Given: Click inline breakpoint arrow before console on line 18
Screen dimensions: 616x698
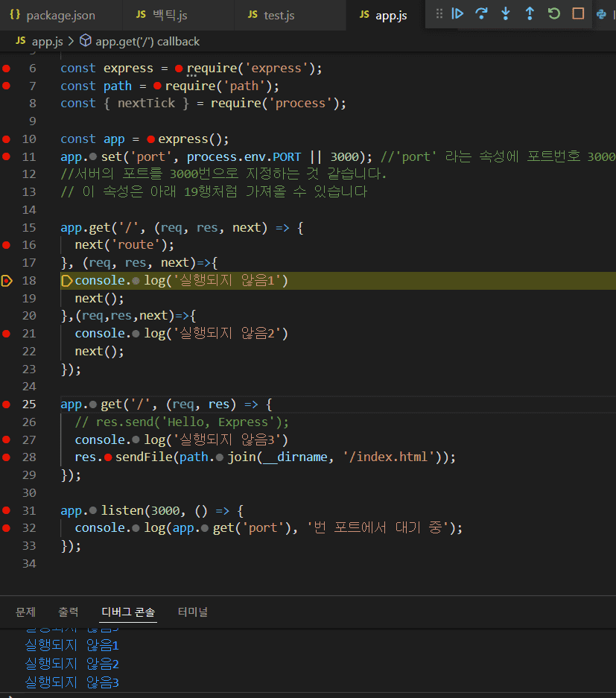Looking at the screenshot, I should point(66,280).
